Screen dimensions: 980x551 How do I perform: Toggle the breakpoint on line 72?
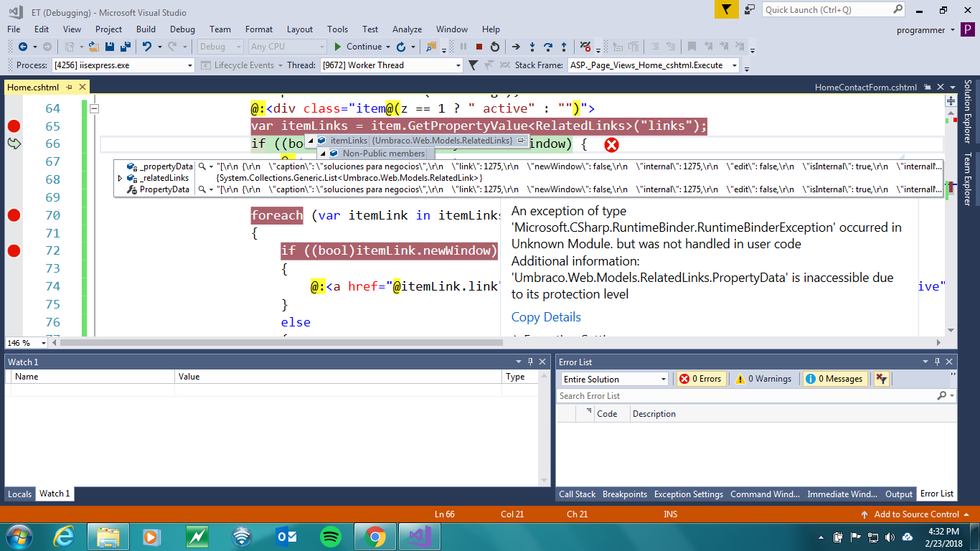[x=14, y=250]
